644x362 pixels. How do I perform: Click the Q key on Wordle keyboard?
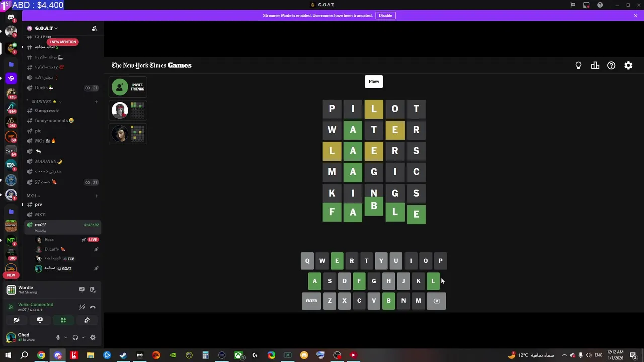(x=307, y=261)
